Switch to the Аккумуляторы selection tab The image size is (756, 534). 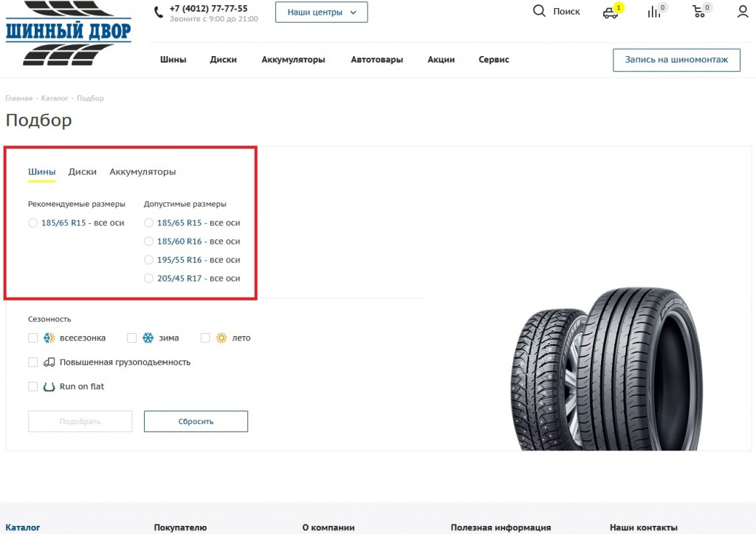click(142, 172)
